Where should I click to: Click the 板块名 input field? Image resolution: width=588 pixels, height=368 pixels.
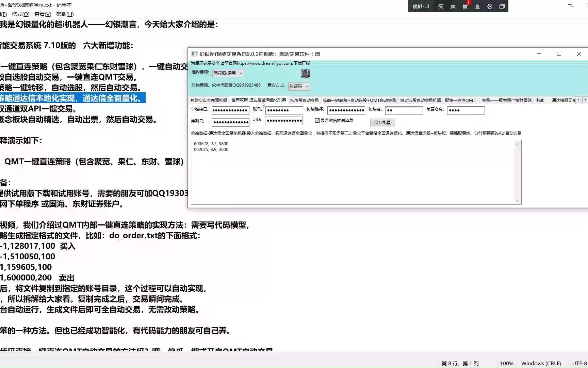tap(404, 110)
